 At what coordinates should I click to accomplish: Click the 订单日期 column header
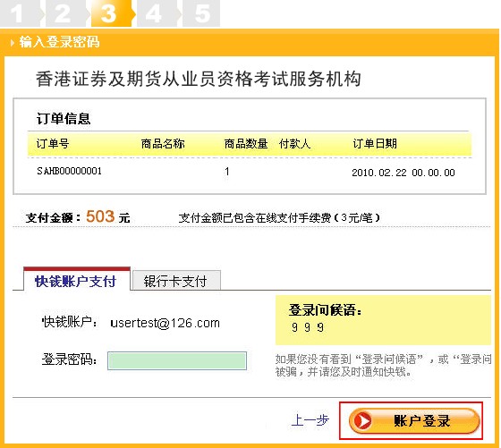[375, 144]
